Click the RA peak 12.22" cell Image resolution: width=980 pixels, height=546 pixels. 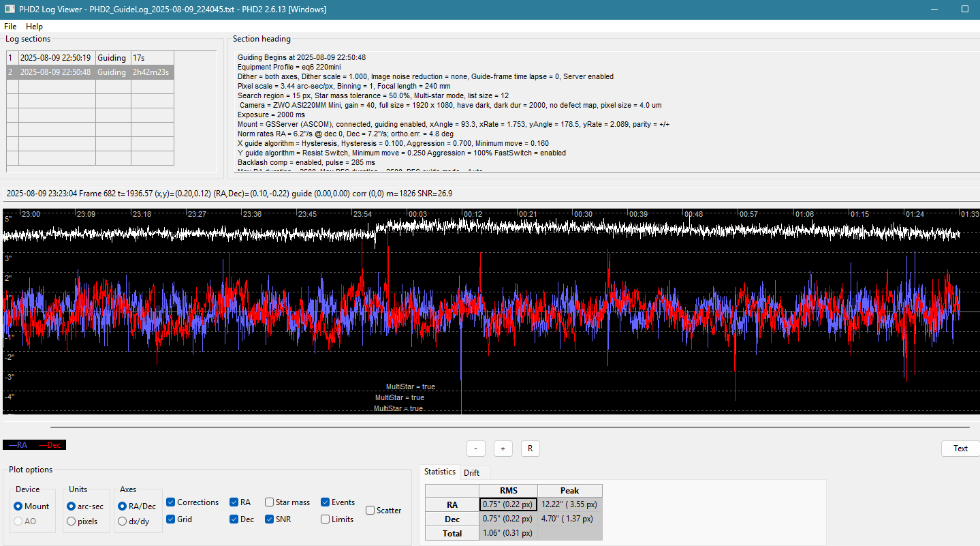[569, 505]
